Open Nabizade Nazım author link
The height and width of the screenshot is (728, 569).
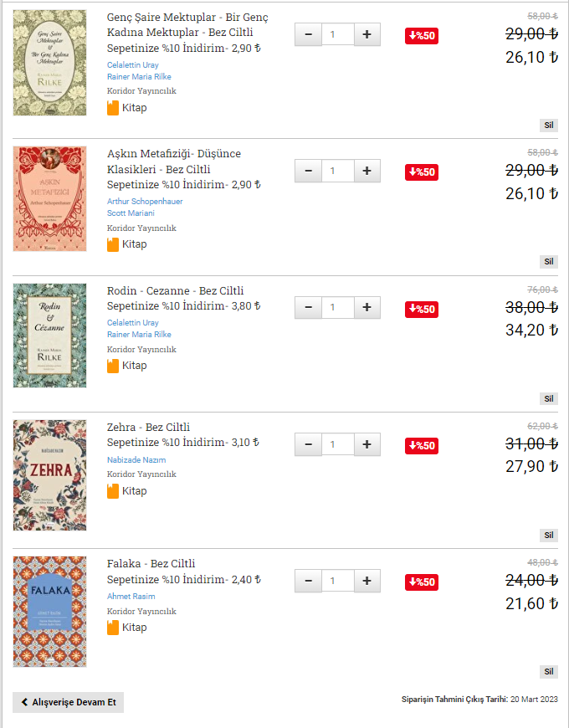[136, 460]
